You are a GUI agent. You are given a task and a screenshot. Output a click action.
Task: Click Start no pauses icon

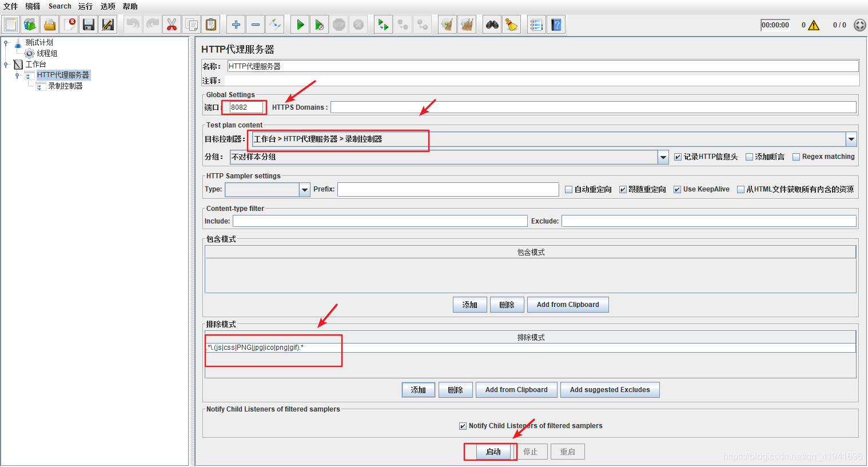(320, 25)
